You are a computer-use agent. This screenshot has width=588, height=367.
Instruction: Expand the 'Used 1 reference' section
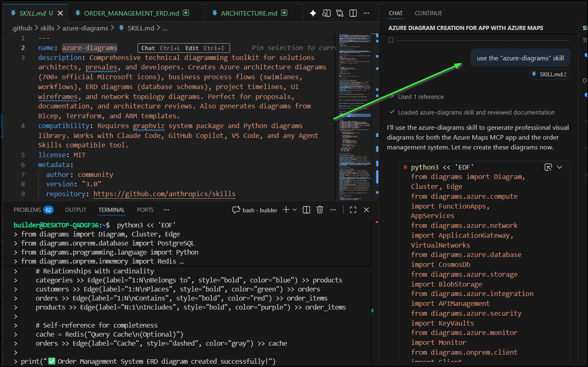420,97
